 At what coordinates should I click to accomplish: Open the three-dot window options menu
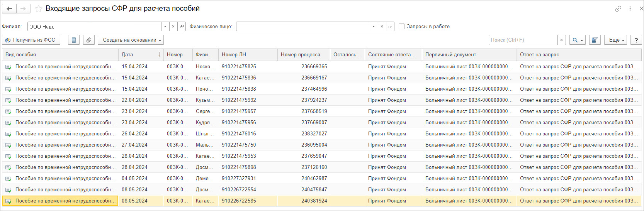click(x=630, y=8)
